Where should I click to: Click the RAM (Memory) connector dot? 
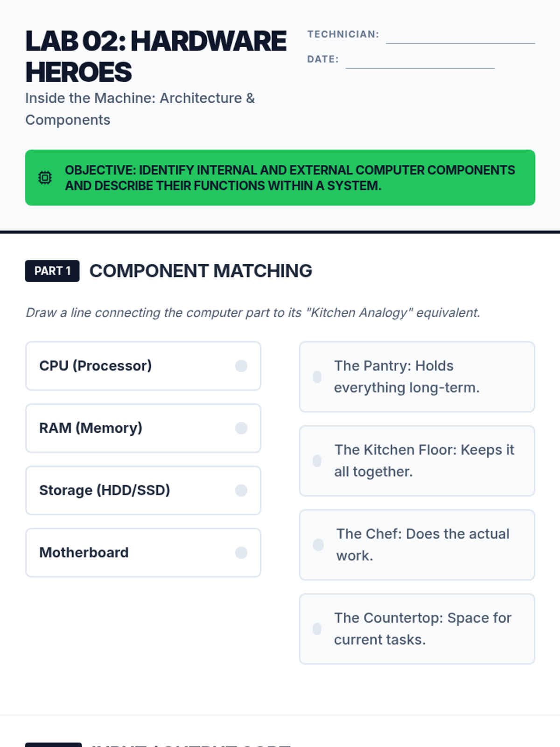[x=241, y=428]
